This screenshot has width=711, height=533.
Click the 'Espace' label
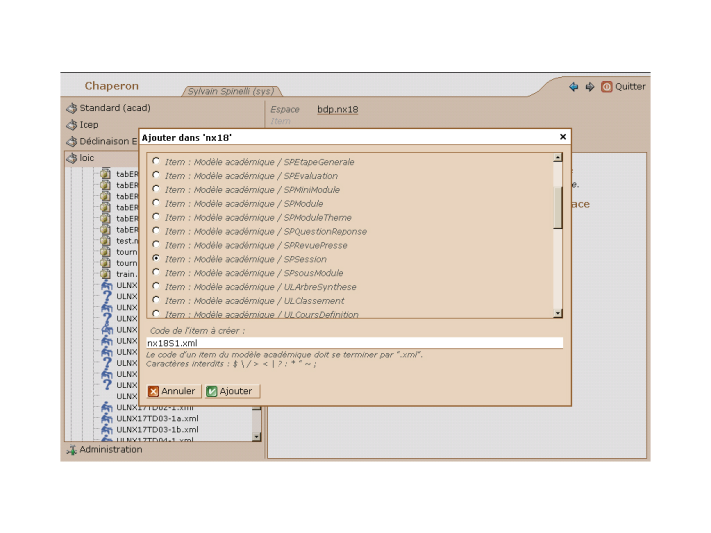point(285,110)
